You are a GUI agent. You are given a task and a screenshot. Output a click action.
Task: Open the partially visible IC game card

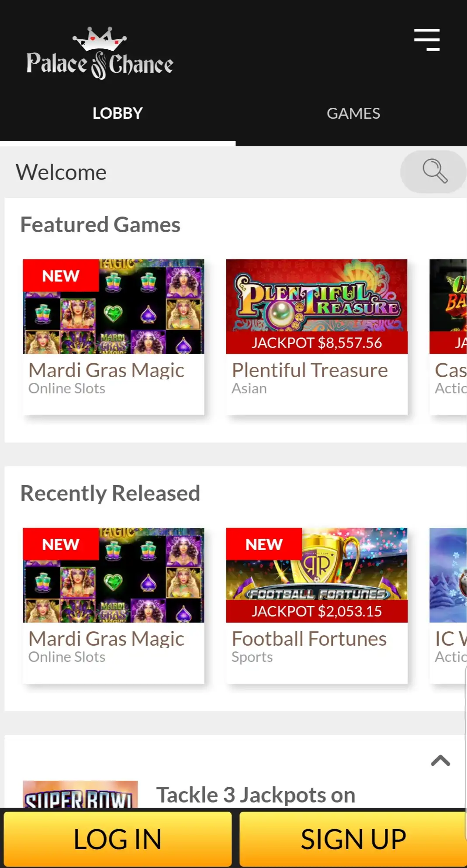pos(448,605)
